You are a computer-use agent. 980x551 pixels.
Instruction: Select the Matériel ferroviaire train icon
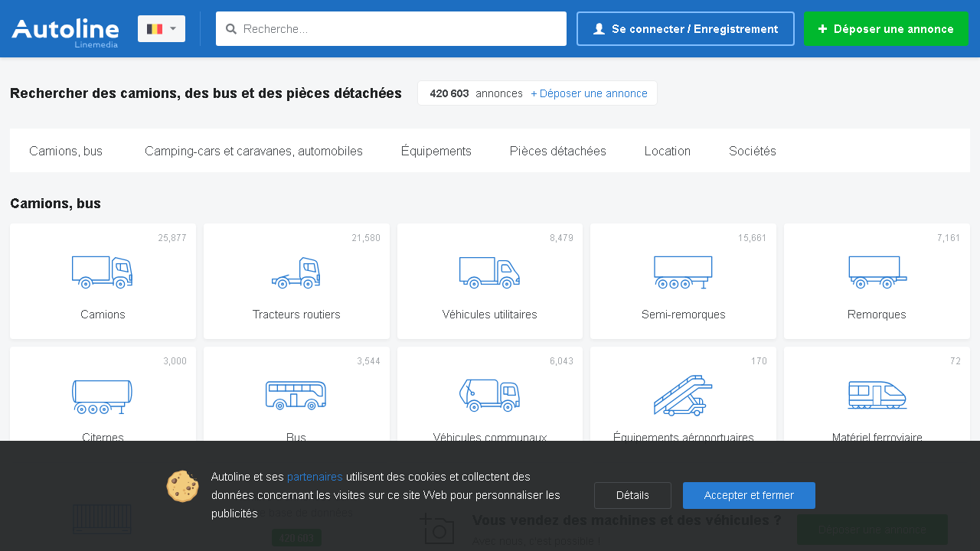[x=877, y=395]
